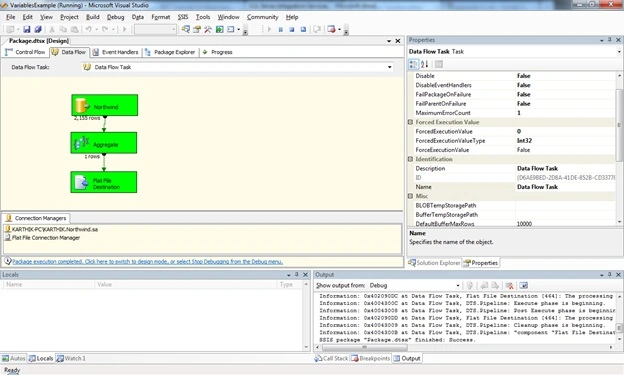Close the Package.dtsx design document
Screen dimensions: 624x375
398,41
